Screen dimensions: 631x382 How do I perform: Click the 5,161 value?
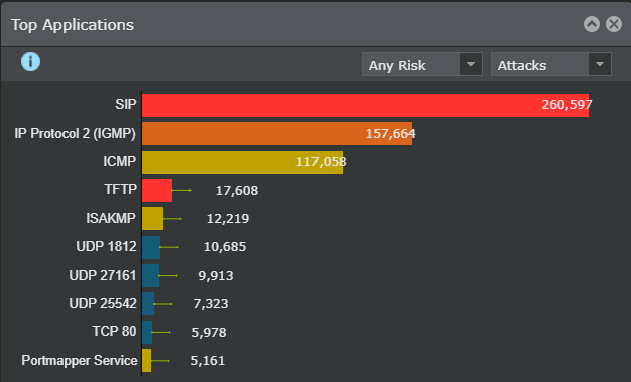[x=208, y=360]
